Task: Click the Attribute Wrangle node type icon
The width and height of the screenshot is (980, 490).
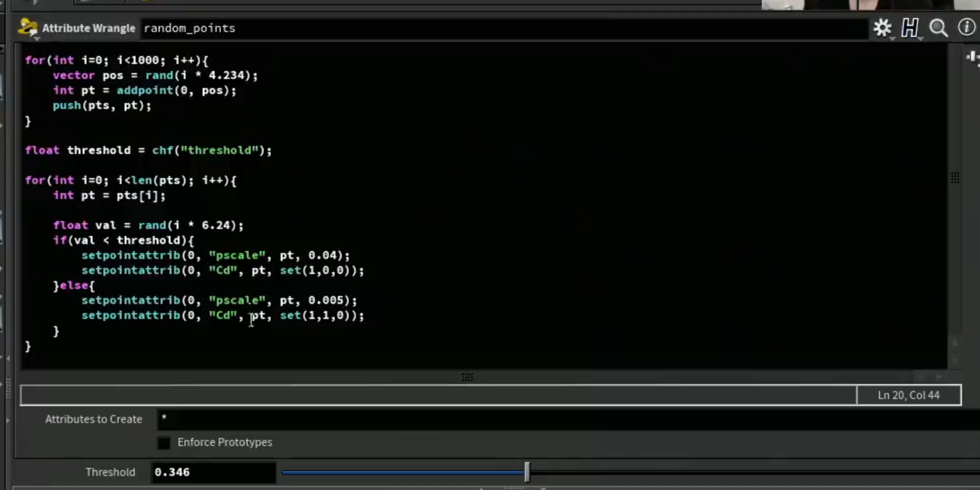Action: (28, 27)
